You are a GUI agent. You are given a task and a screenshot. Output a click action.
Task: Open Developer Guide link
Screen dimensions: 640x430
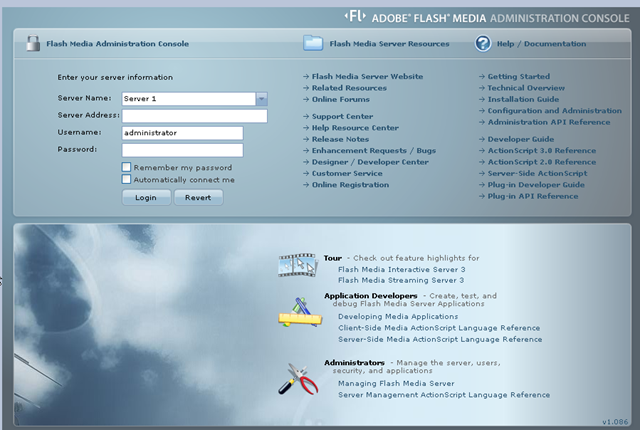pyautogui.click(x=520, y=139)
